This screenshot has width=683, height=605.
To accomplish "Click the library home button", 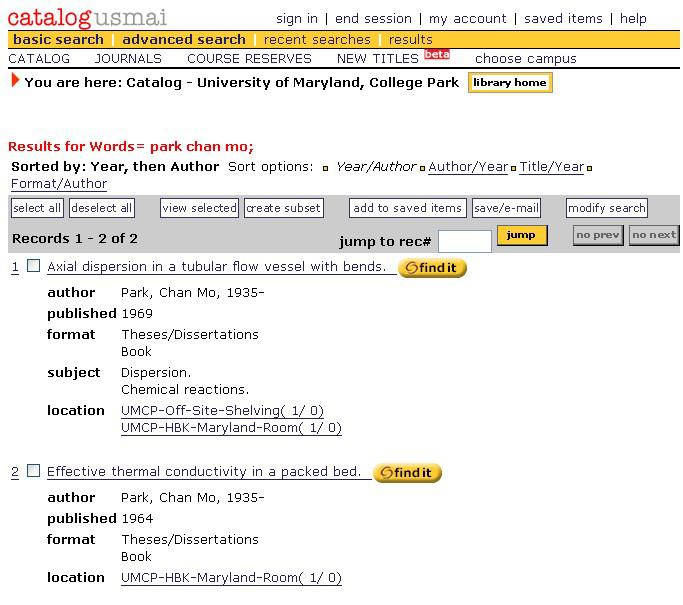I will tap(510, 83).
